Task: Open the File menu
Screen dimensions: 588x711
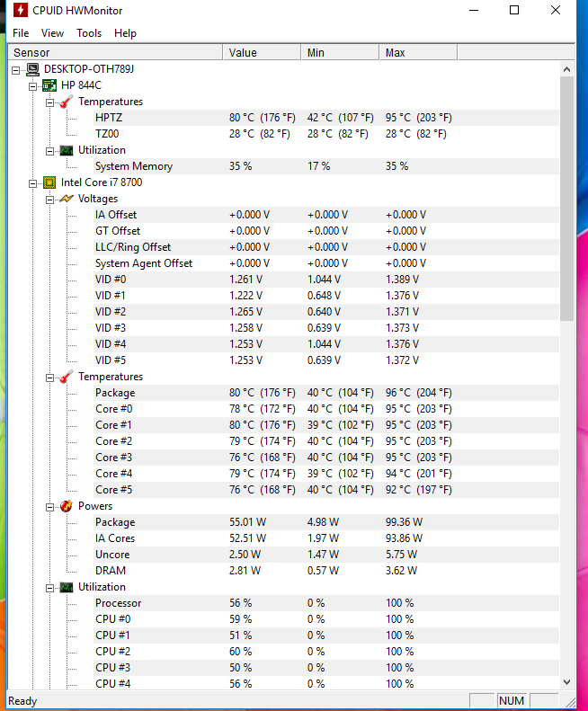Action: coord(21,33)
